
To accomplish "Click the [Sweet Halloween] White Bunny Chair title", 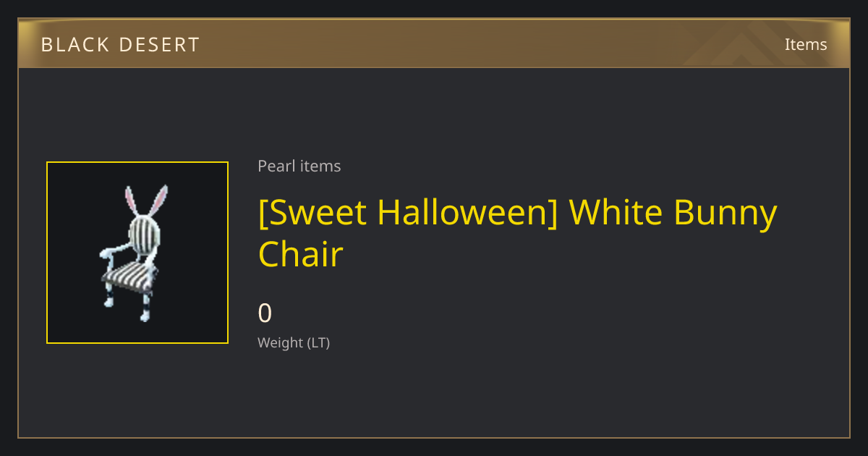I will (517, 232).
